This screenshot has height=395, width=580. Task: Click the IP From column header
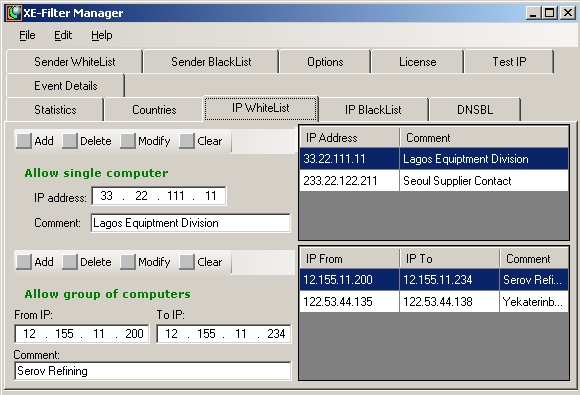tap(350, 259)
